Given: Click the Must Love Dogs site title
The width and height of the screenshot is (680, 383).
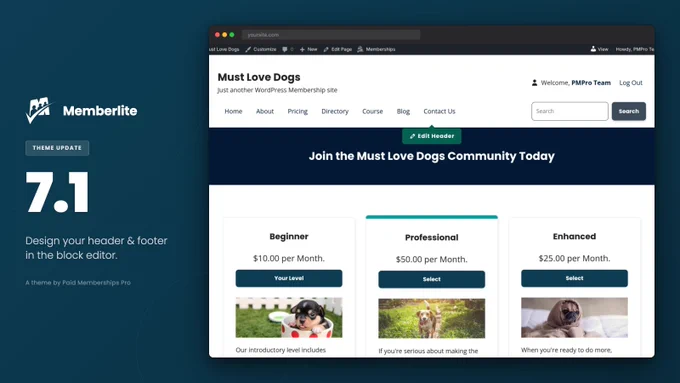Looking at the screenshot, I should (x=259, y=77).
